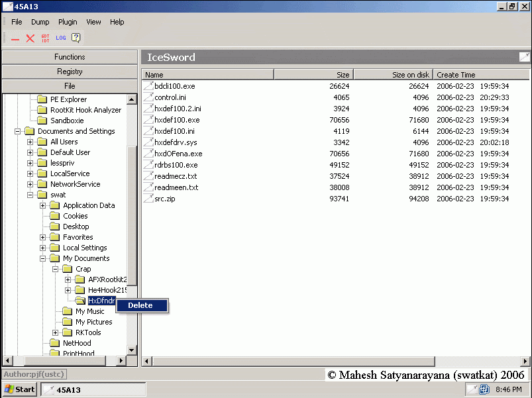Expand the lesspriv folder
532x398 pixels.
(30, 163)
